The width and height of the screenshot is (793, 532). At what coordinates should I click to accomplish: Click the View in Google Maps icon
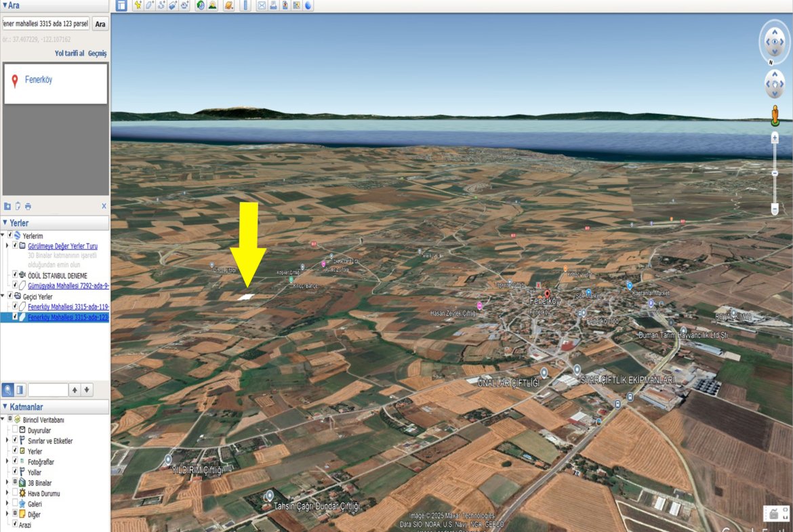click(x=296, y=5)
